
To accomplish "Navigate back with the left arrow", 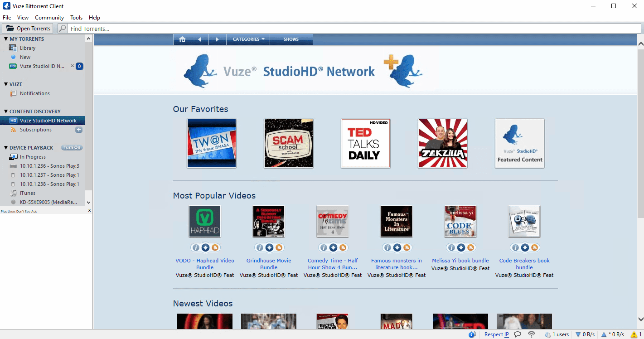I will [x=199, y=39].
